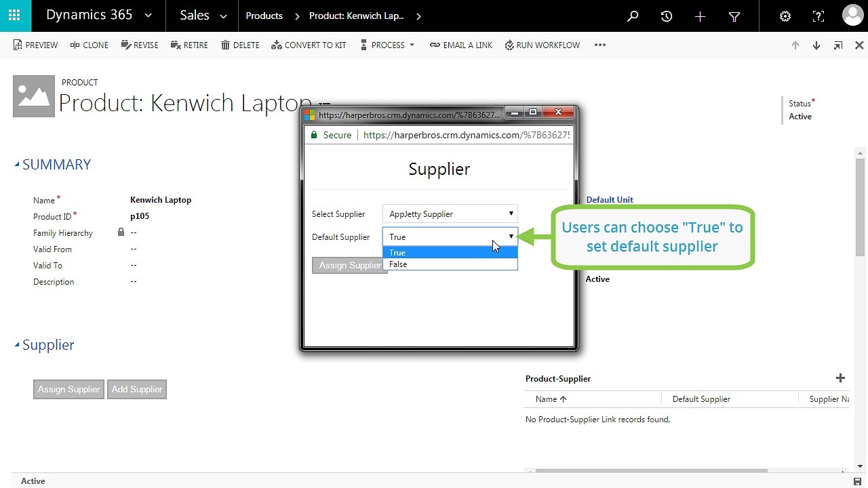Sort by Name column header

tap(551, 399)
